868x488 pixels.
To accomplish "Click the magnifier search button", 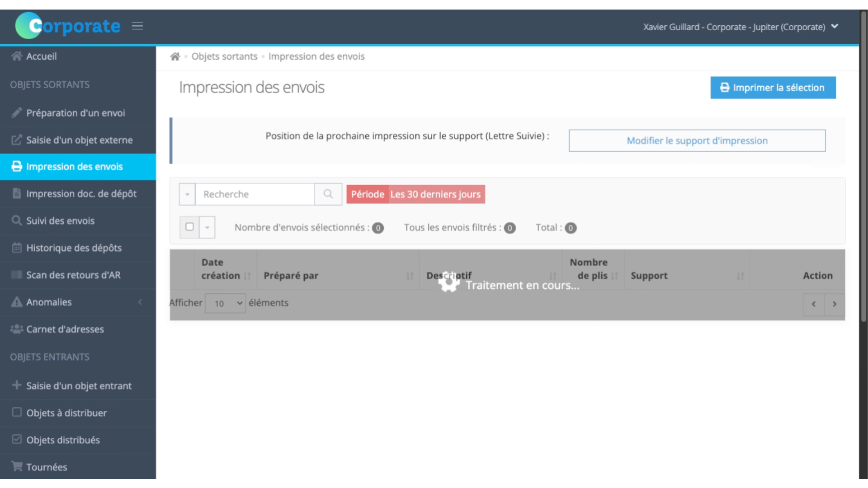I will [x=328, y=194].
